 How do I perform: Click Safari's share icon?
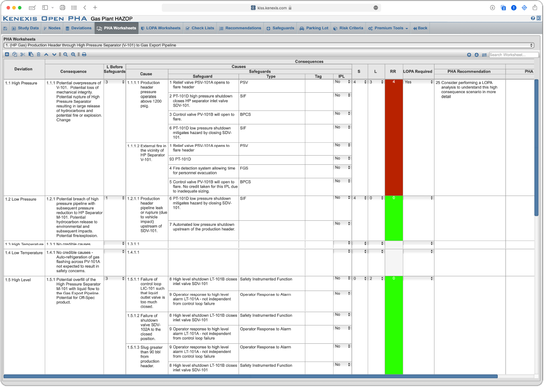(535, 8)
